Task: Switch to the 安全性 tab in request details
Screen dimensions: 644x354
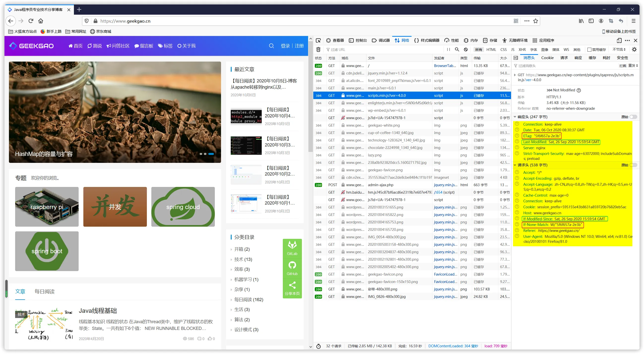Action: click(622, 58)
